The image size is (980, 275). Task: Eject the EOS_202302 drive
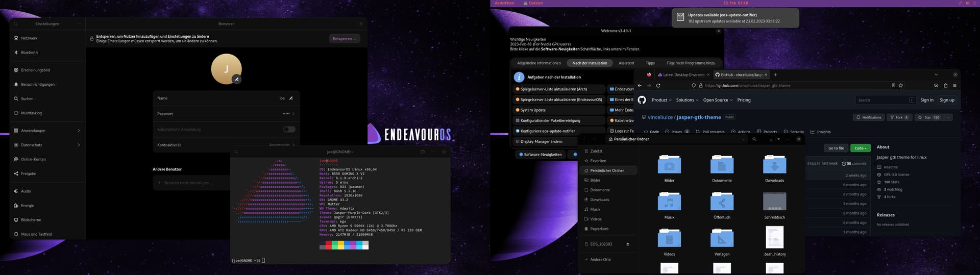(627, 244)
